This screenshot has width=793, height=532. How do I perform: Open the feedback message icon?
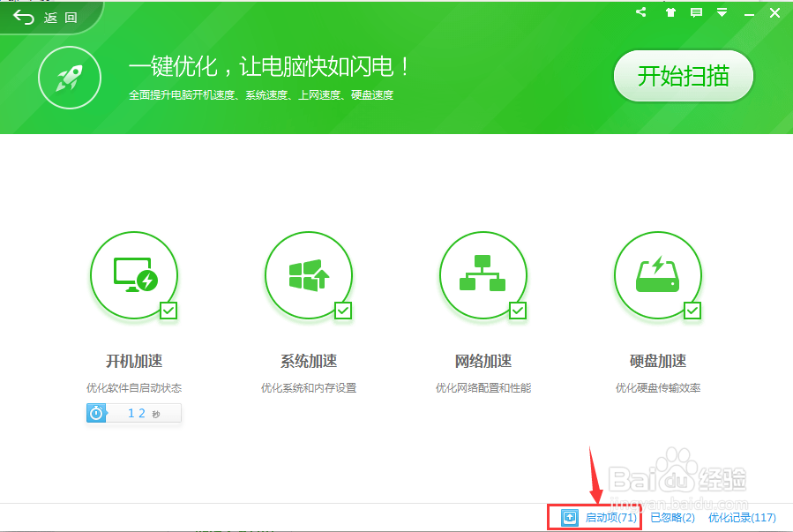tap(696, 12)
